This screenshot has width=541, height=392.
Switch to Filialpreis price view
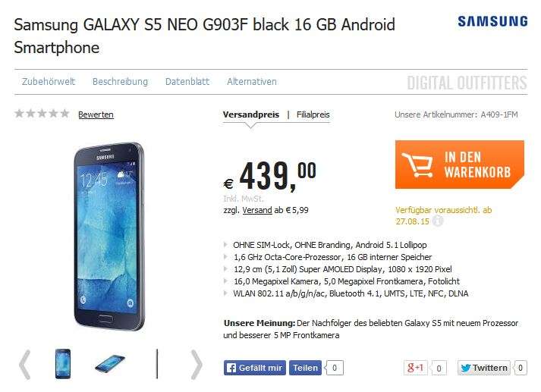pos(313,114)
